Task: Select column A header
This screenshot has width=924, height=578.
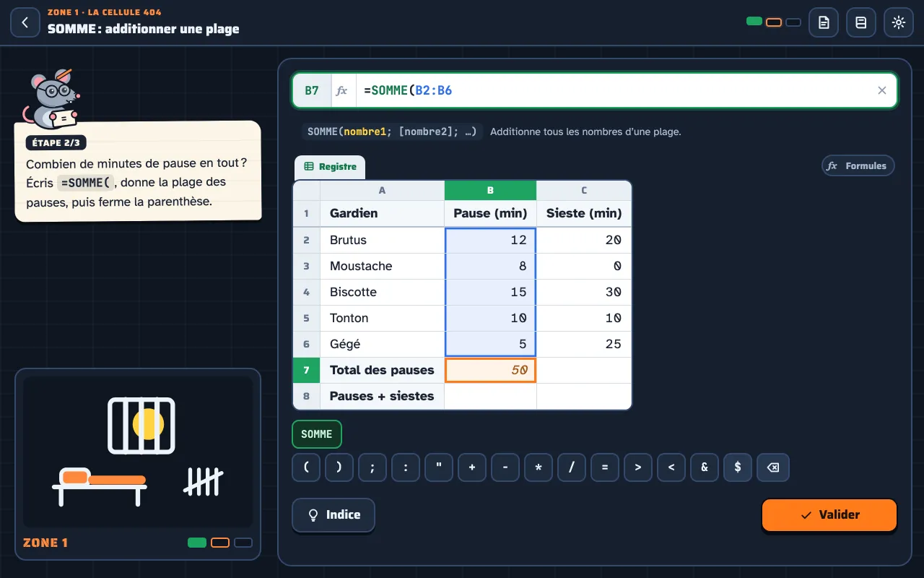Action: [382, 191]
